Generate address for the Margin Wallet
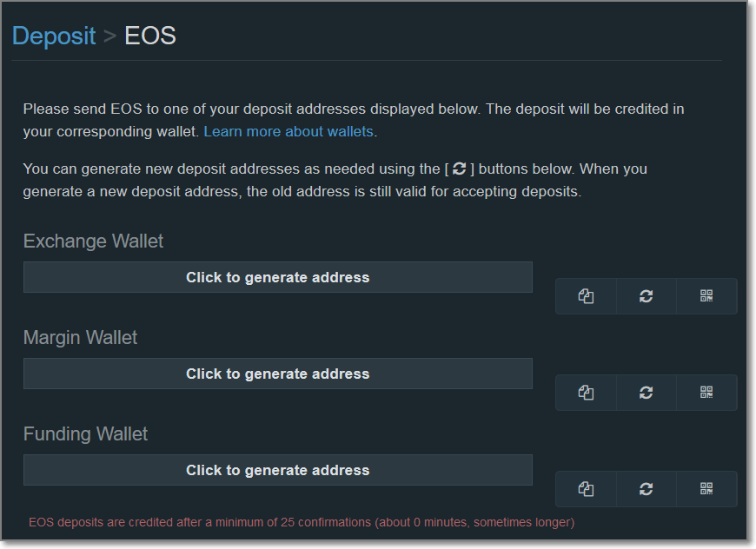Image resolution: width=756 pixels, height=549 pixels. coord(278,374)
